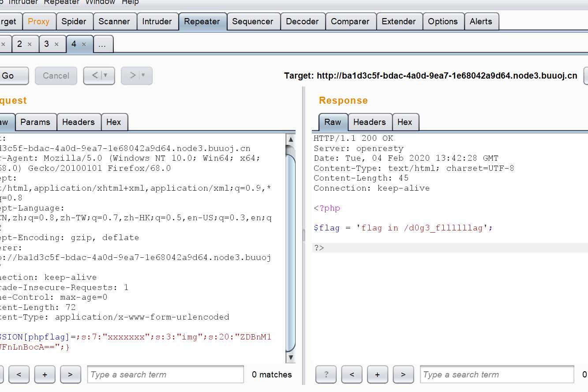This screenshot has width=588, height=392.
Task: Click the $flag variable line in response
Action: point(403,228)
